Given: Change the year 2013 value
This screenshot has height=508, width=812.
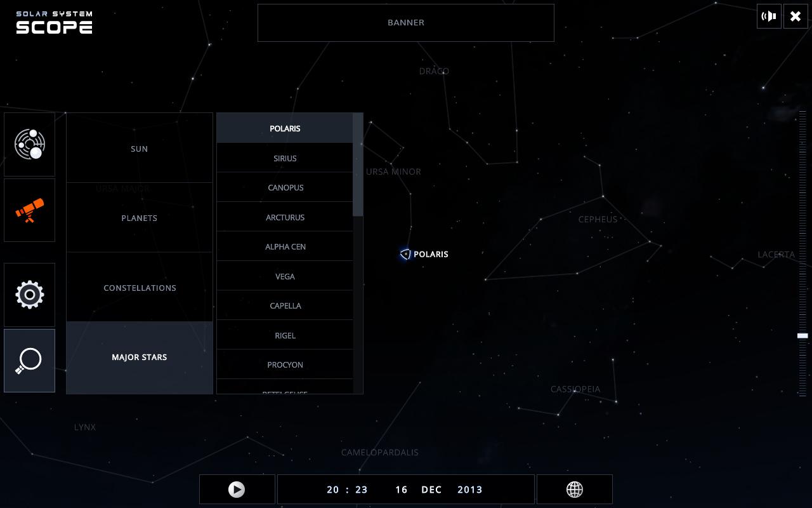Looking at the screenshot, I should tap(470, 490).
